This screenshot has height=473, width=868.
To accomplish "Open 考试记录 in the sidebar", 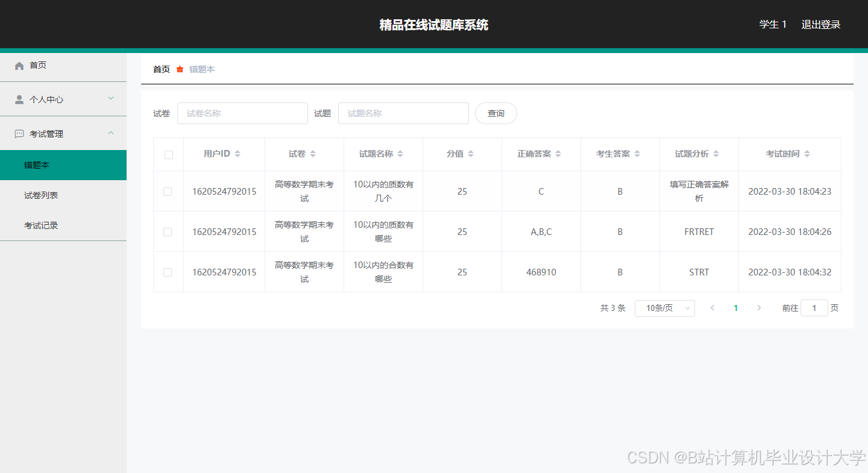I will coord(63,225).
